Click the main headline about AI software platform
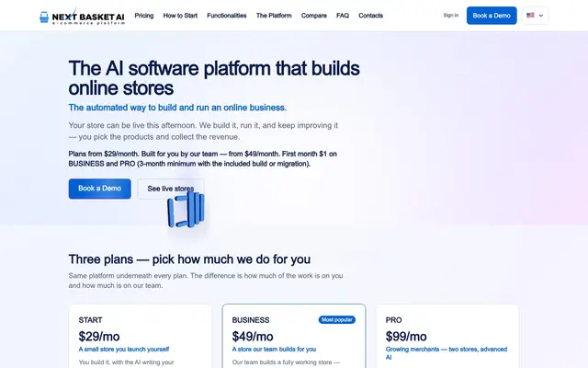Screen dimensions: 588x368 coord(214,78)
